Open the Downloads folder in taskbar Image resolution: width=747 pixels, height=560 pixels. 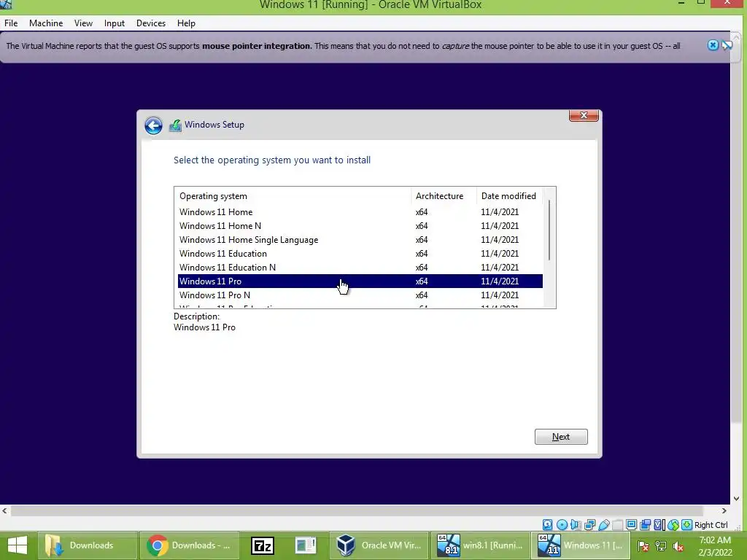87,545
